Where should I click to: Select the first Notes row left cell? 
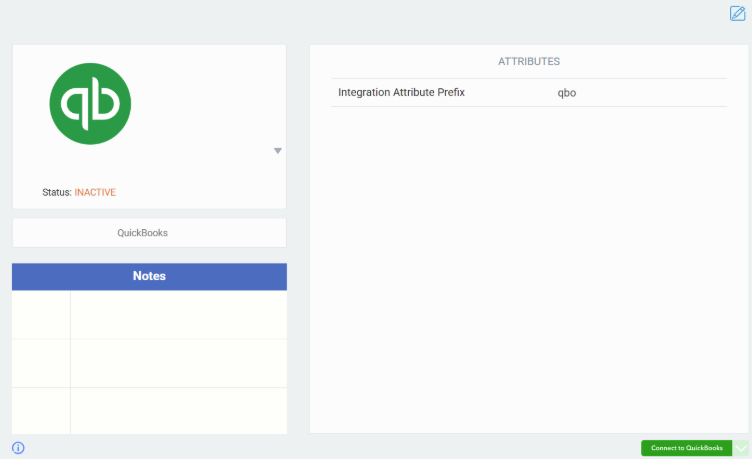pos(41,315)
